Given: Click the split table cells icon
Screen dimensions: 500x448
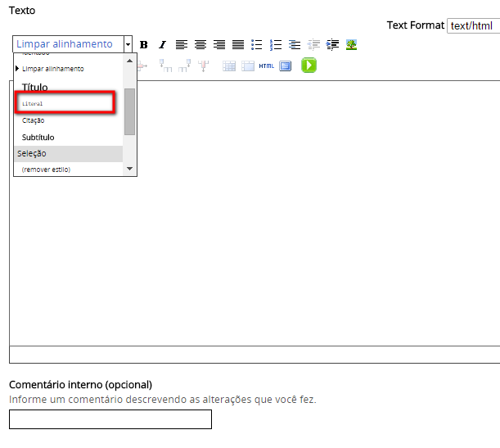Looking at the screenshot, I should click(x=229, y=66).
